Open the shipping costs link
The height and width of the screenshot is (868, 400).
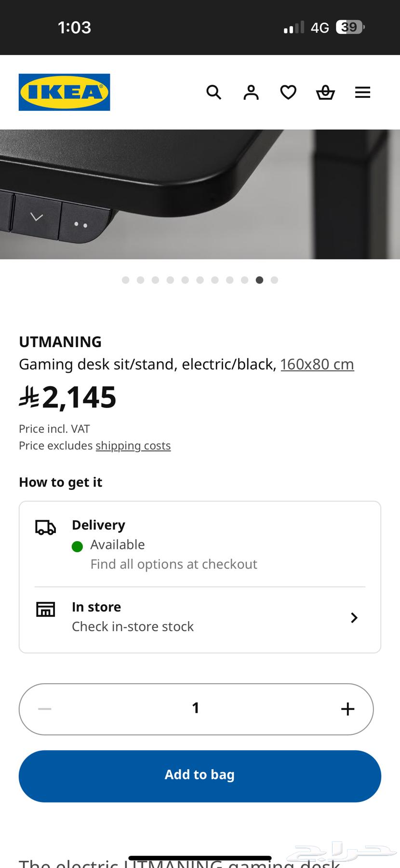[133, 446]
